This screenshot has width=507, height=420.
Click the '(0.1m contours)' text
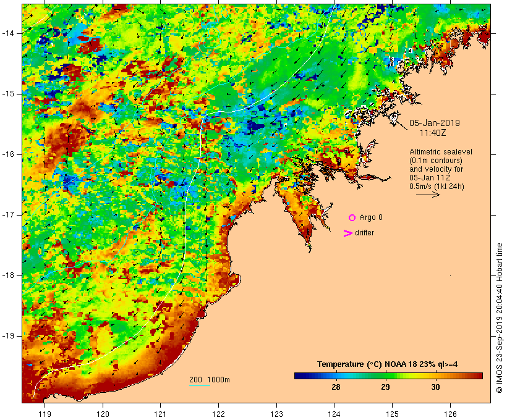[x=436, y=161]
